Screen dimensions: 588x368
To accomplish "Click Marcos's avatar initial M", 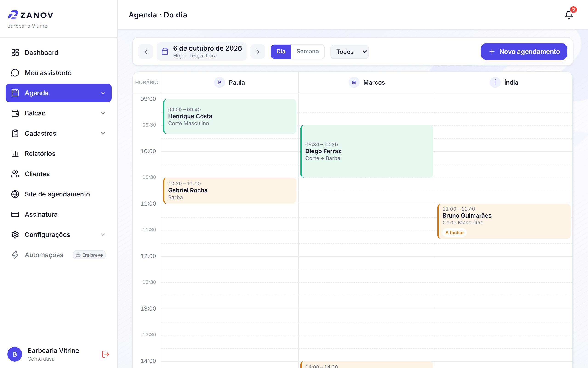I will 354,82.
